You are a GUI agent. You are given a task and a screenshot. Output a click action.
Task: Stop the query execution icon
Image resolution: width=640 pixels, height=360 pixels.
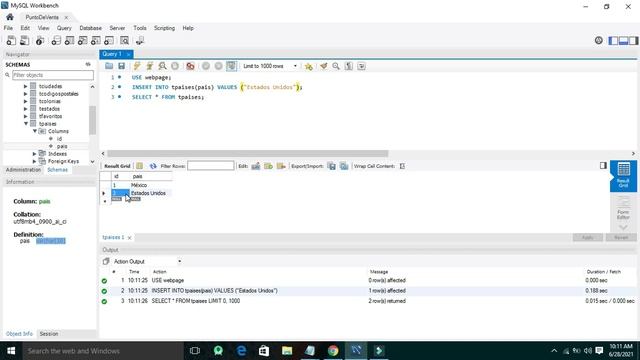(175, 66)
